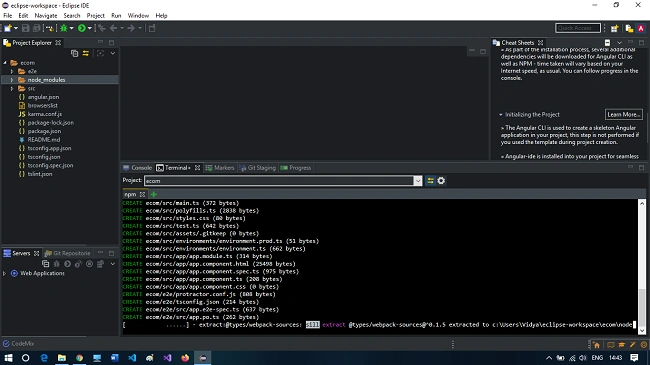Click the Learn More... button
The width and height of the screenshot is (650, 365).
623,114
